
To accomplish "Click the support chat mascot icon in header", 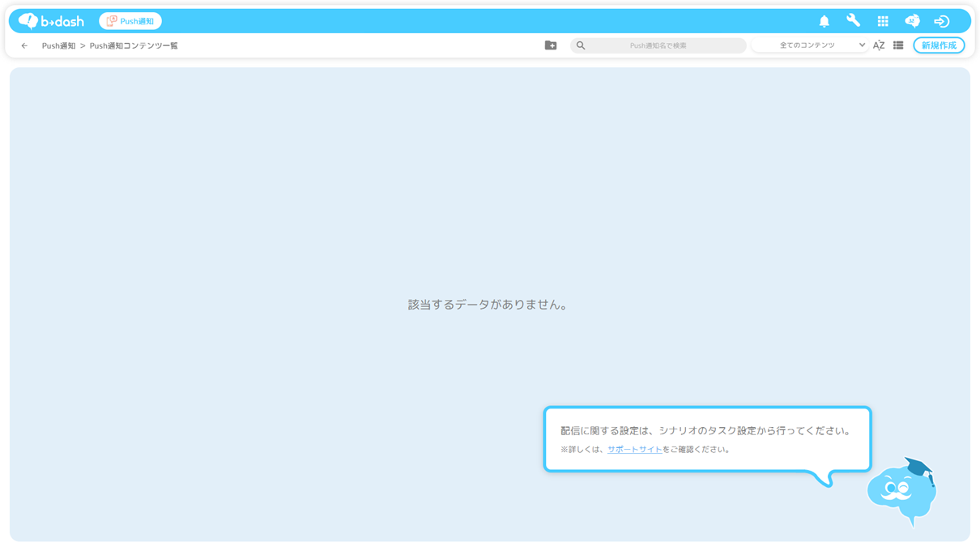I will click(x=912, y=21).
